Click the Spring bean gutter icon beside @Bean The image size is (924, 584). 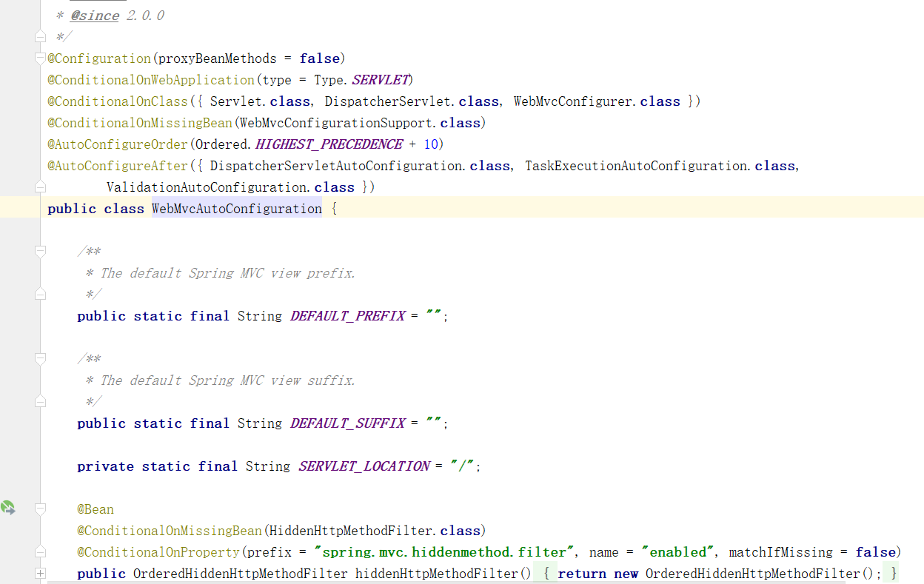click(7, 508)
